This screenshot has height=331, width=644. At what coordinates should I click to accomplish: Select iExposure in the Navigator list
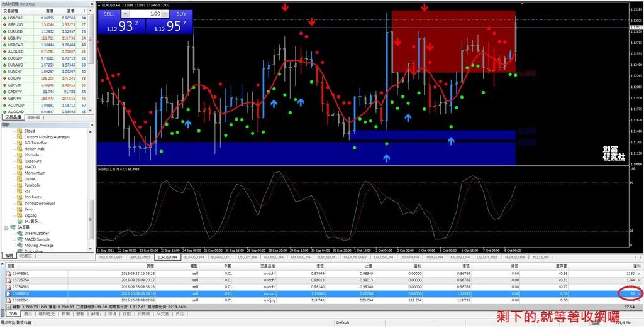pos(33,161)
